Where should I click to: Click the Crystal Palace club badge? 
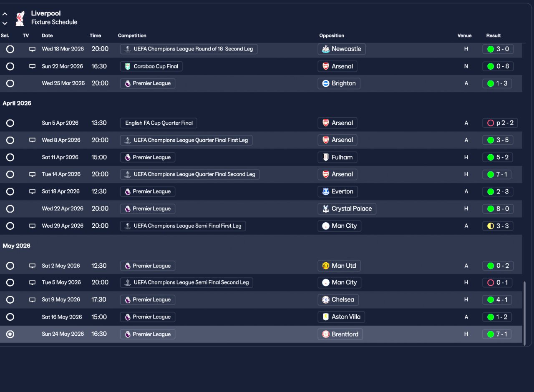coord(326,209)
